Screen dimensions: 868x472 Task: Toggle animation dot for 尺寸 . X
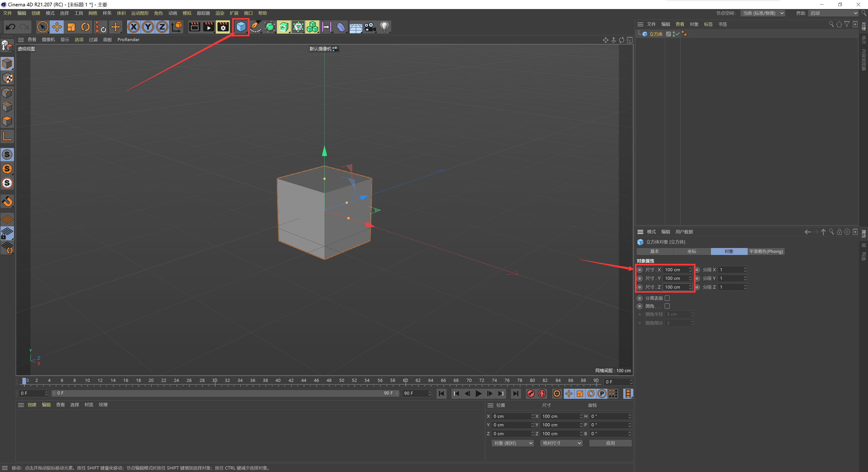click(x=639, y=270)
